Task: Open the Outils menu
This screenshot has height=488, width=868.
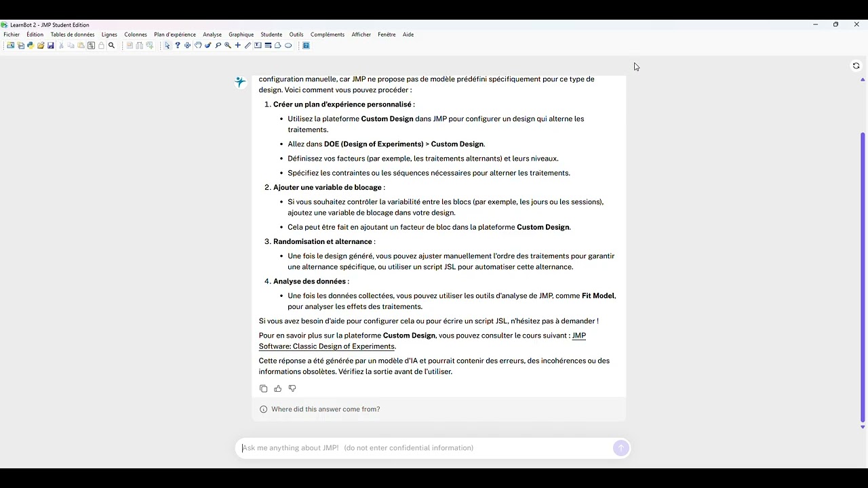Action: pos(296,35)
